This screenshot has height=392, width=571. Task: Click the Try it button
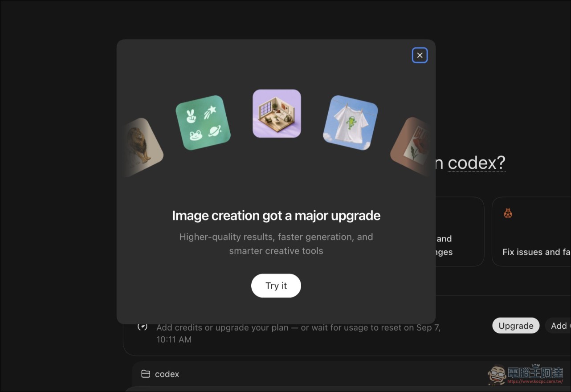point(276,286)
